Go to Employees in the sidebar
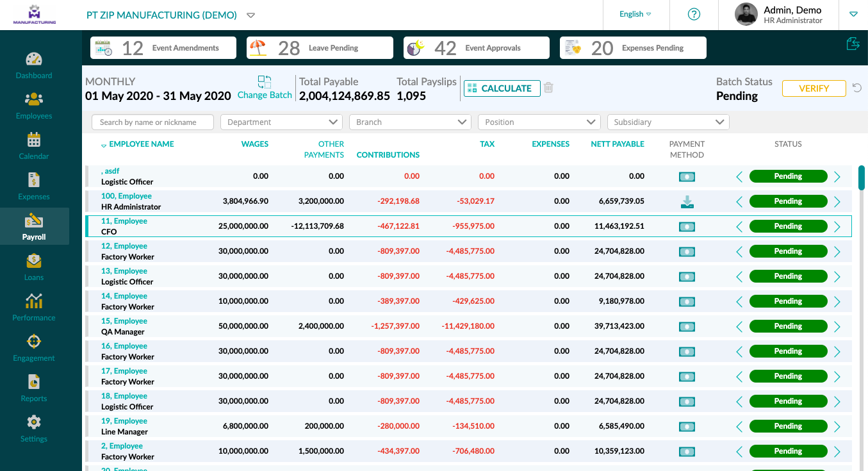Viewport: 868px width, 471px height. point(34,106)
